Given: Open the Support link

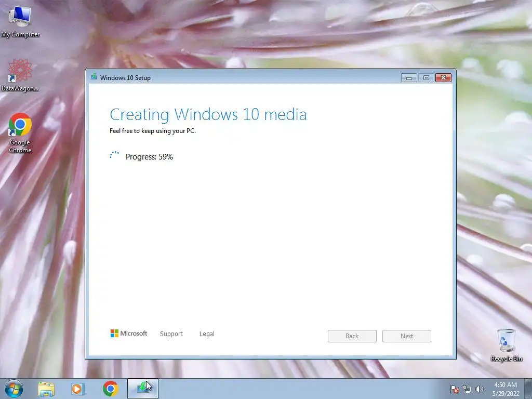Looking at the screenshot, I should point(171,334).
